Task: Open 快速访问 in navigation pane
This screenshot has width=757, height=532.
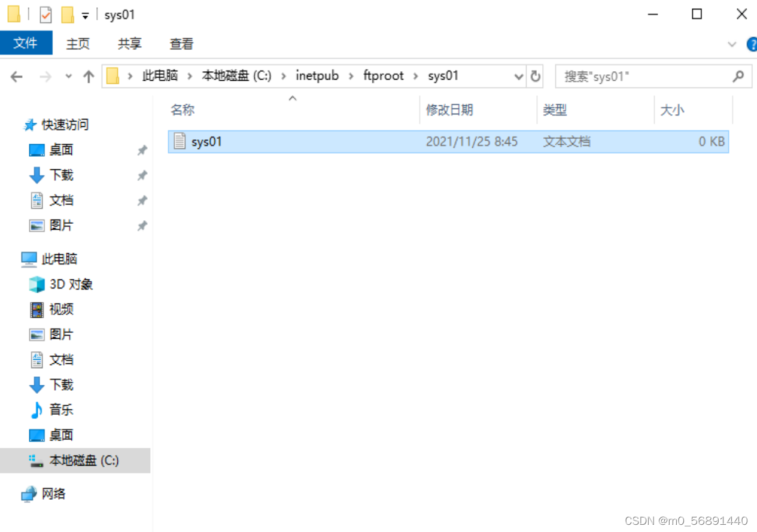Action: (x=65, y=124)
